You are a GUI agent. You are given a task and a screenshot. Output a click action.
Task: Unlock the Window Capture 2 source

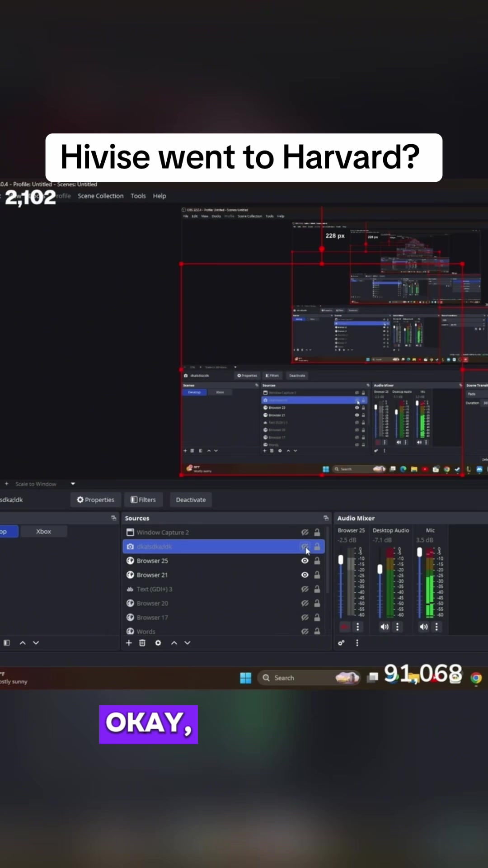(317, 532)
